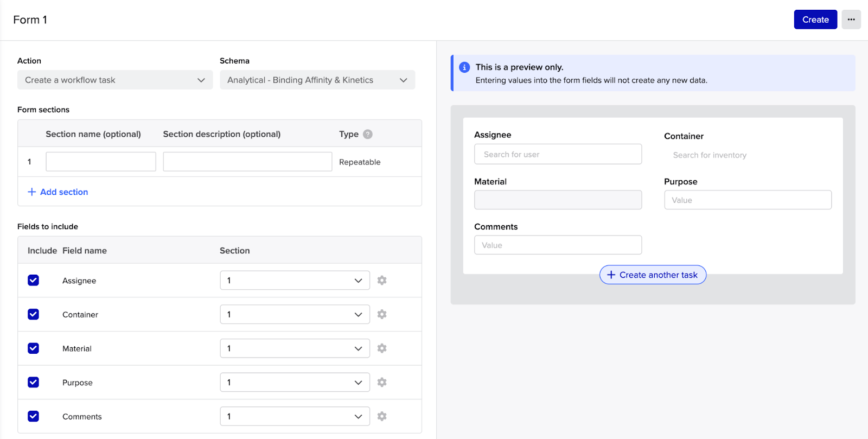Viewport: 868px width, 439px height.
Task: Click the gear icon for Material field
Action: 382,348
